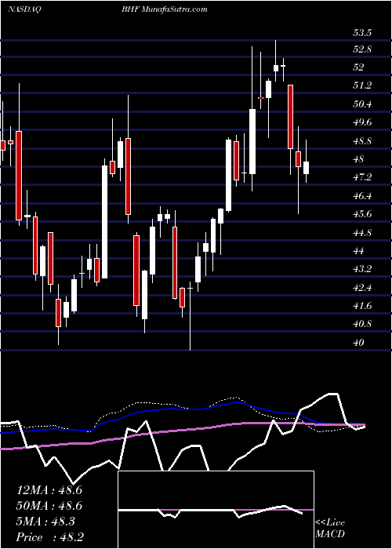The width and height of the screenshot is (392, 549).
Task: Click the 52.8 price axis label
Action: [x=362, y=49]
